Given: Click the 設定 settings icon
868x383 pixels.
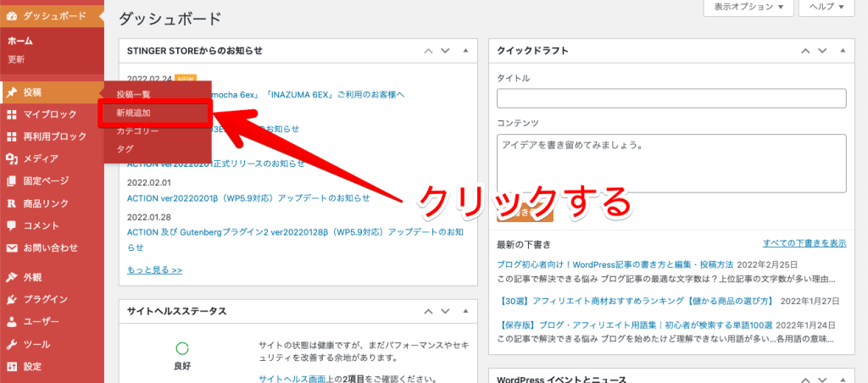Looking at the screenshot, I should [x=12, y=366].
